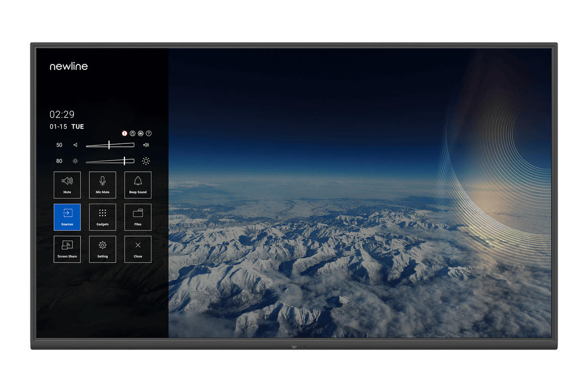
Task: Tap the power button on the monitor's bottom bezel
Action: click(x=294, y=346)
